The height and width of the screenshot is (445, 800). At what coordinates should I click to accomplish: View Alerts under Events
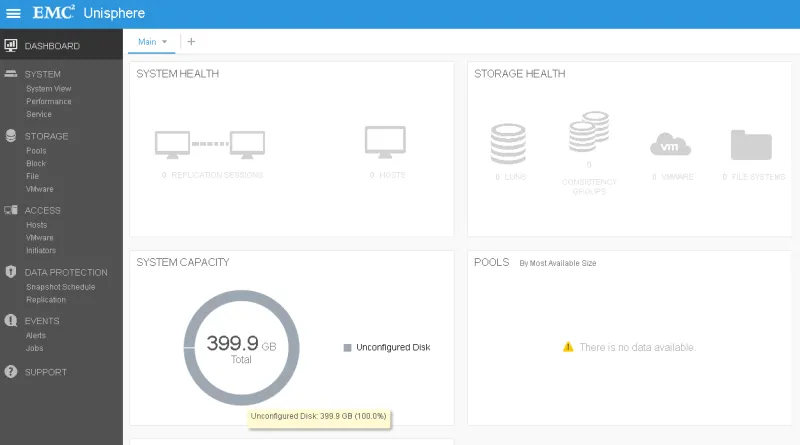(x=36, y=335)
